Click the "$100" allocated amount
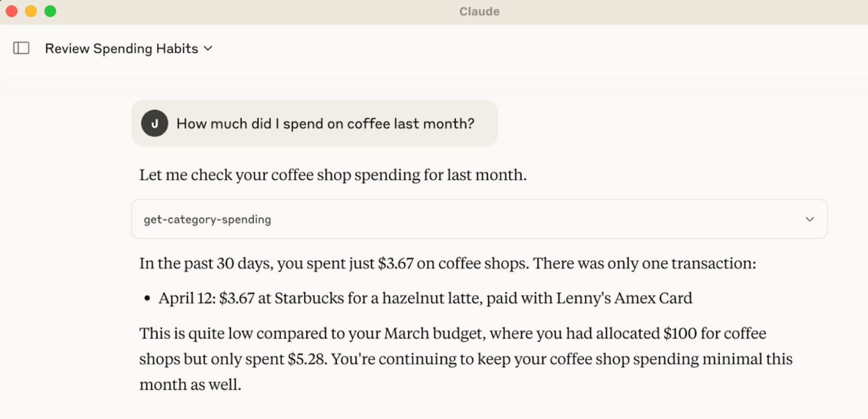The image size is (868, 419). [680, 334]
